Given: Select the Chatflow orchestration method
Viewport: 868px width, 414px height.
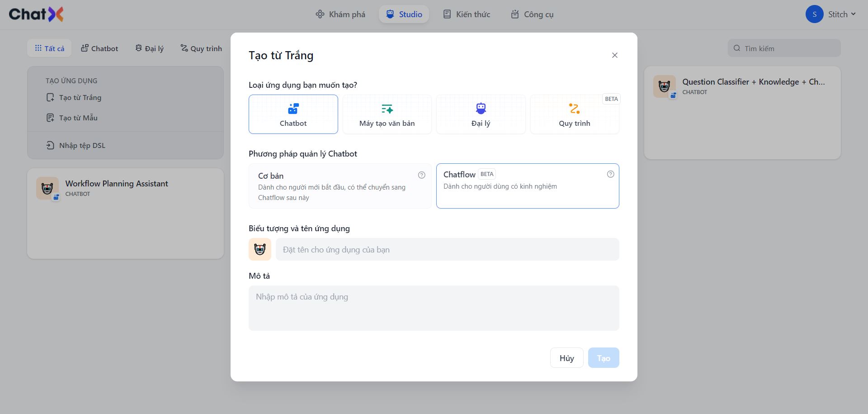Looking at the screenshot, I should (527, 186).
